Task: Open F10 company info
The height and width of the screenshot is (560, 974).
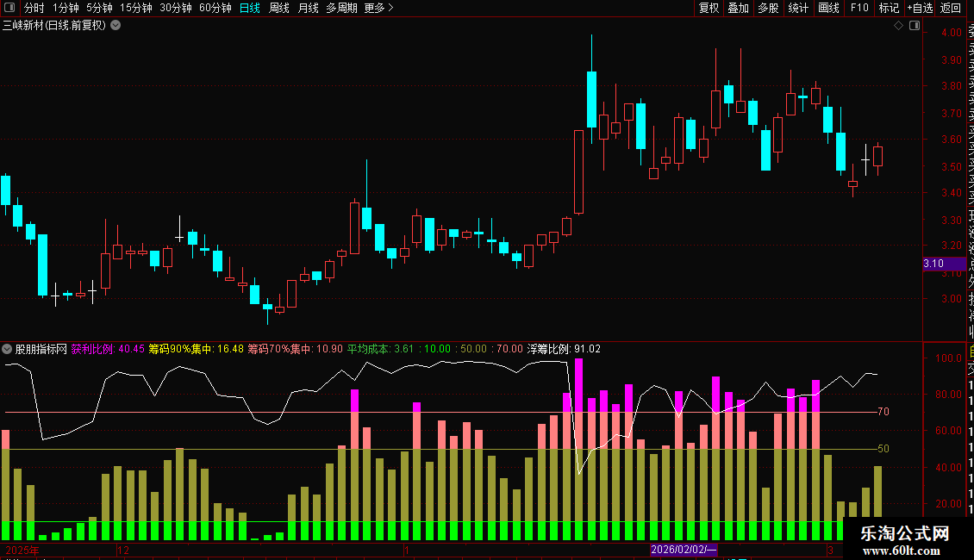Action: click(x=859, y=8)
